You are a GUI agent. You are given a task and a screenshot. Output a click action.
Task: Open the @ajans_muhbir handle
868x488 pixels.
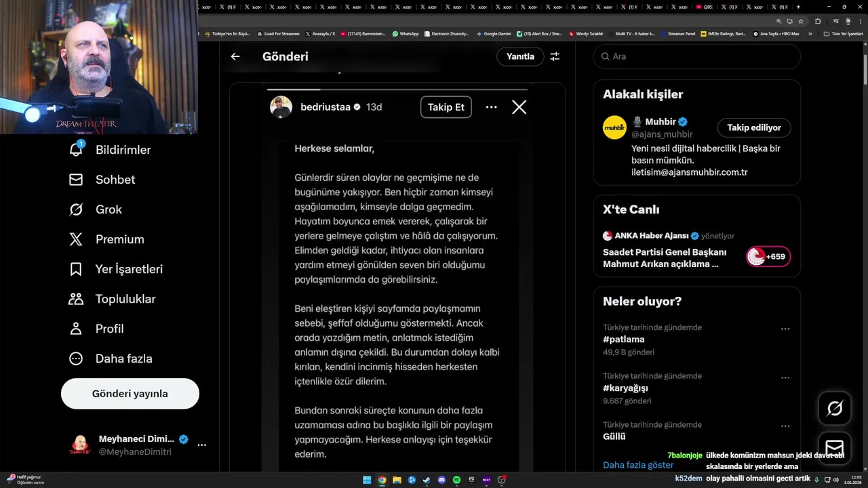coord(662,134)
